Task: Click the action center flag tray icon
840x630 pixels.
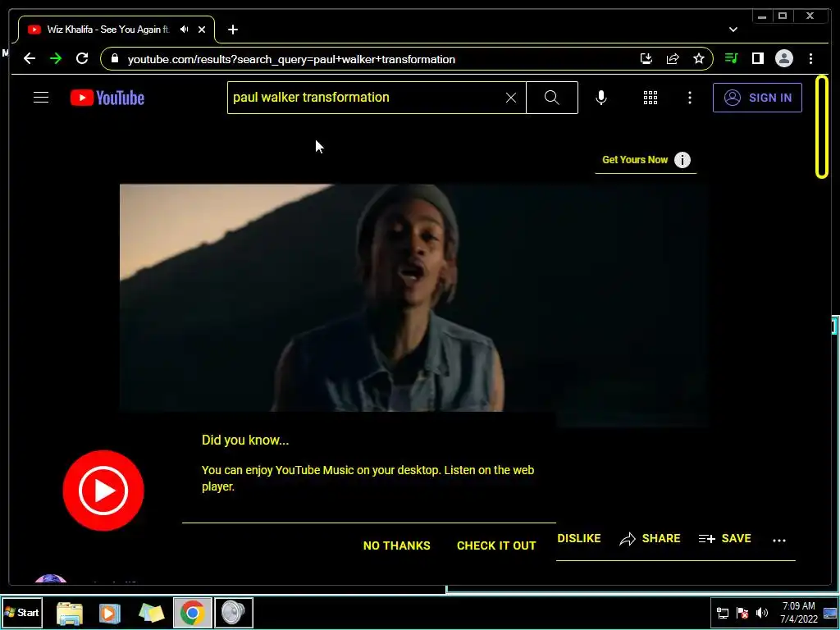Action: click(x=742, y=613)
